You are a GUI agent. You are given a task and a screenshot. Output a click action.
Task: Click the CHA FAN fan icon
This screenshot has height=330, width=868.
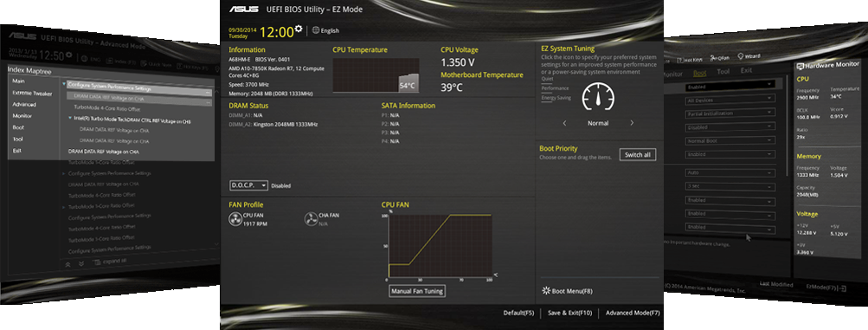pyautogui.click(x=311, y=220)
